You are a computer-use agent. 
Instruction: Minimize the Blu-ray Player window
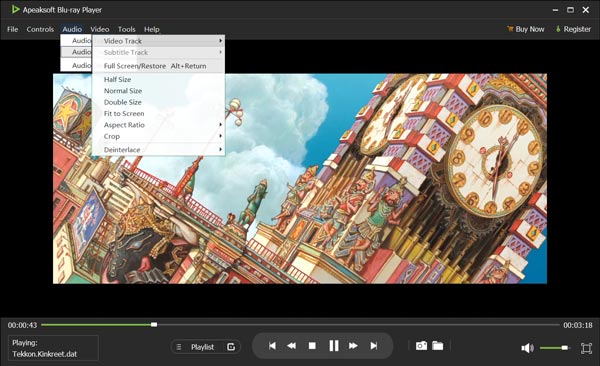click(555, 10)
